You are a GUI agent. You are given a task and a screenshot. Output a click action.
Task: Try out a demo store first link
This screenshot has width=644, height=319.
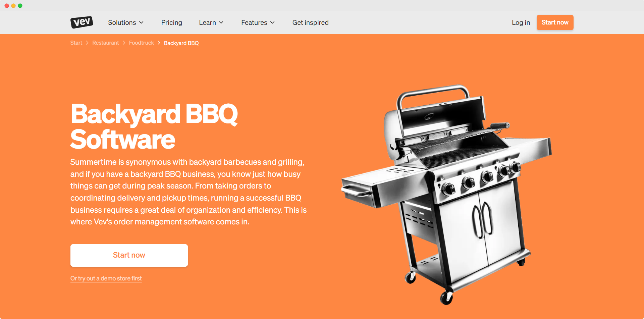click(x=106, y=278)
